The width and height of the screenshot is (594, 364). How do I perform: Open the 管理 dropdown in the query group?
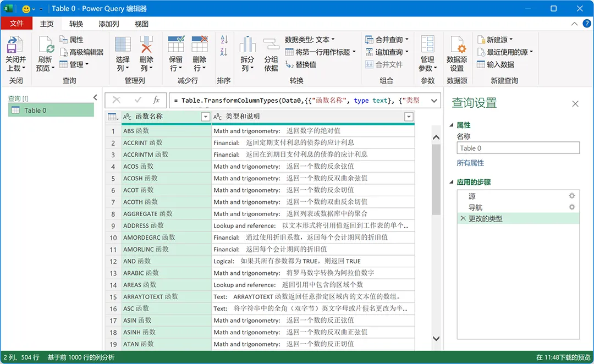tap(74, 64)
